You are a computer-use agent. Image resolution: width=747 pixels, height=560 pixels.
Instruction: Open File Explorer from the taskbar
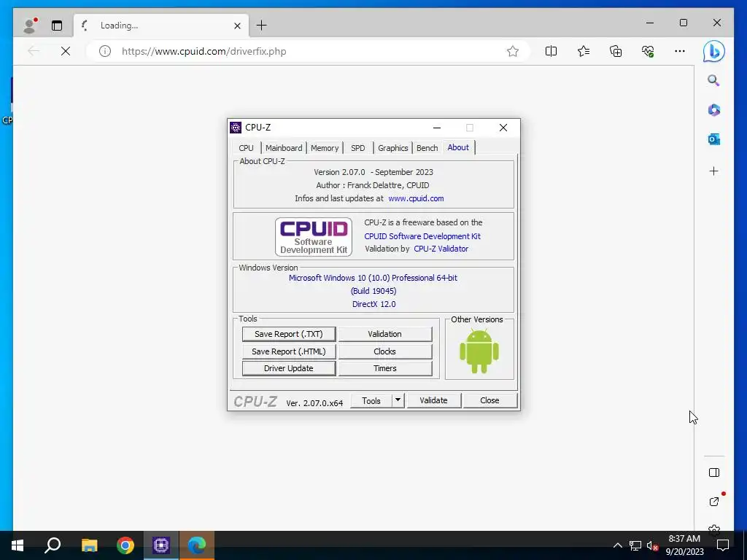click(89, 545)
